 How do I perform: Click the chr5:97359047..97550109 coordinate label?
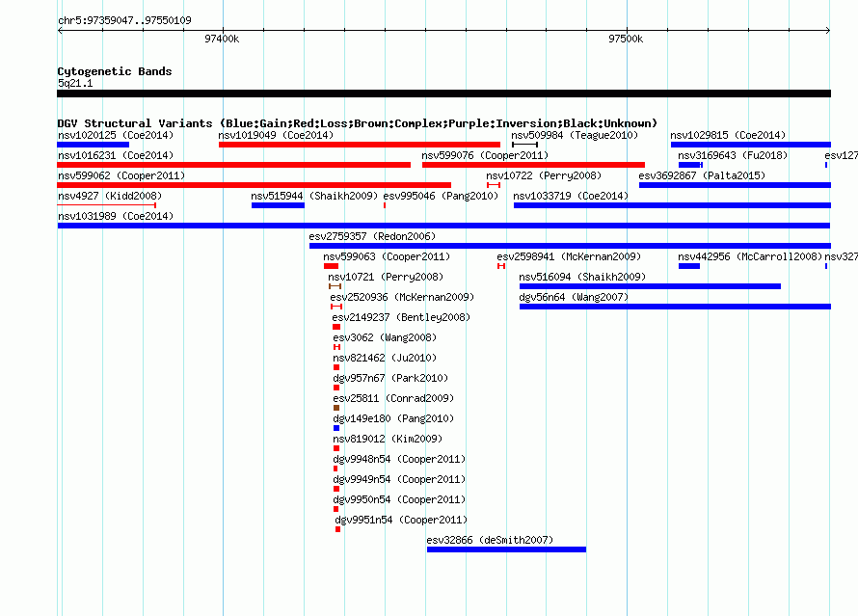[x=124, y=20]
